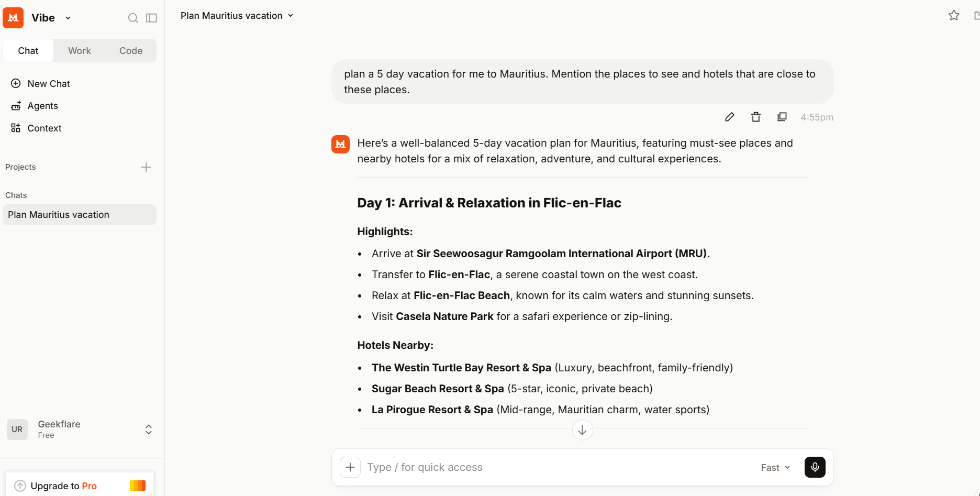This screenshot has height=496, width=980.
Task: Click the microphone voice input button
Action: click(815, 467)
